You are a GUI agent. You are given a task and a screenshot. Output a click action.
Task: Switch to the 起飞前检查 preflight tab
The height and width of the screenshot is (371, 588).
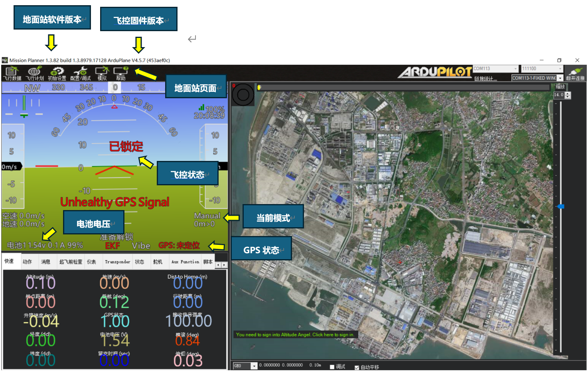(71, 262)
